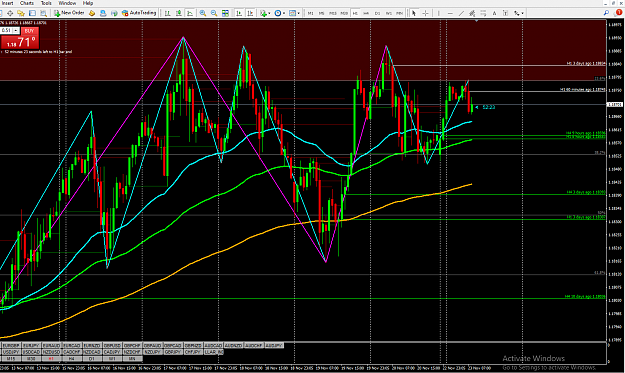Open the Templates dropdown

tap(294, 13)
